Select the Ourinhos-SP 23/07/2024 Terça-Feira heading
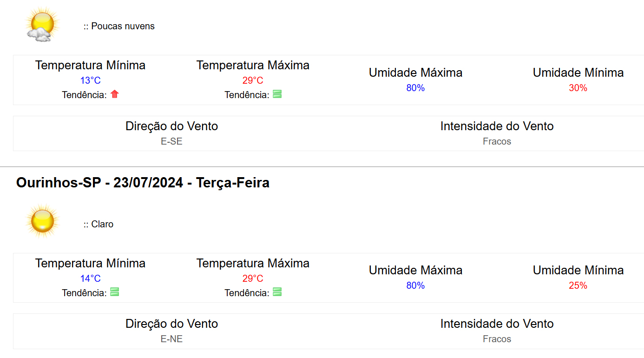 143,183
